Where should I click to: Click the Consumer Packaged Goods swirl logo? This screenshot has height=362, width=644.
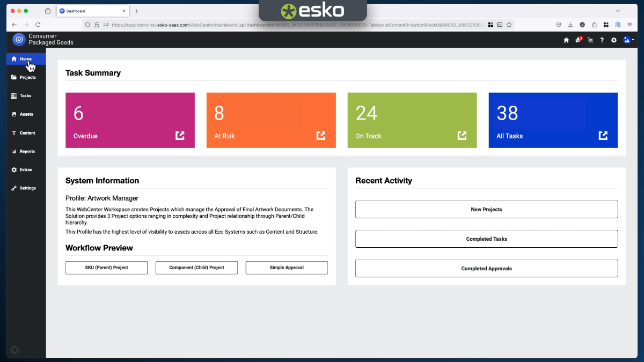tap(19, 39)
